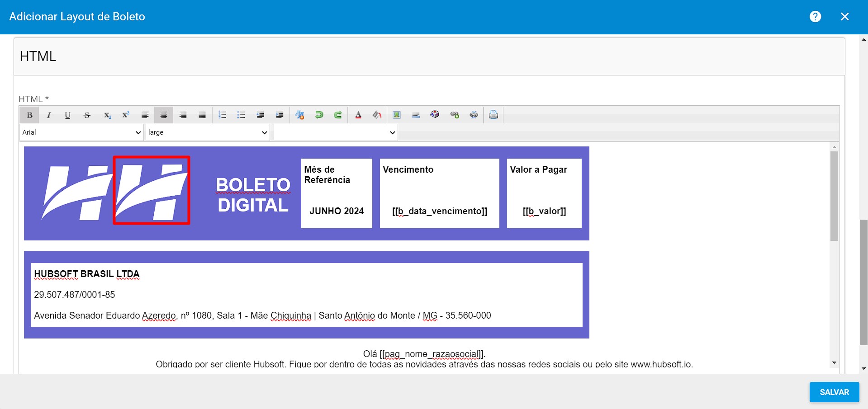Image resolution: width=868 pixels, height=409 pixels.
Task: Click the cube insert-object icon
Action: [435, 114]
